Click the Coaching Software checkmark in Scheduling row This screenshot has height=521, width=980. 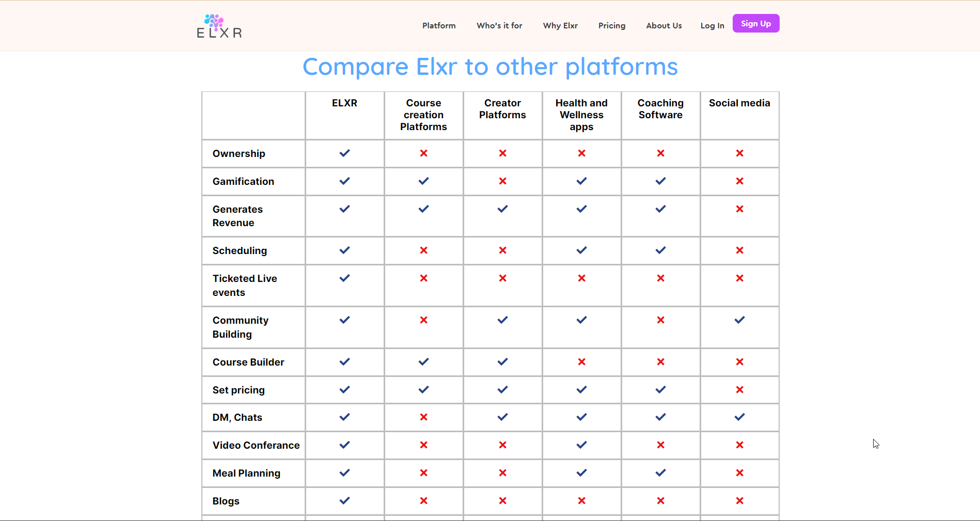click(660, 250)
